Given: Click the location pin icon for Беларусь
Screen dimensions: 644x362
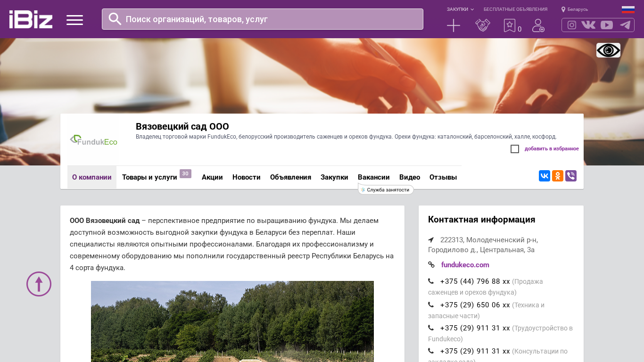Looking at the screenshot, I should coord(563,9).
